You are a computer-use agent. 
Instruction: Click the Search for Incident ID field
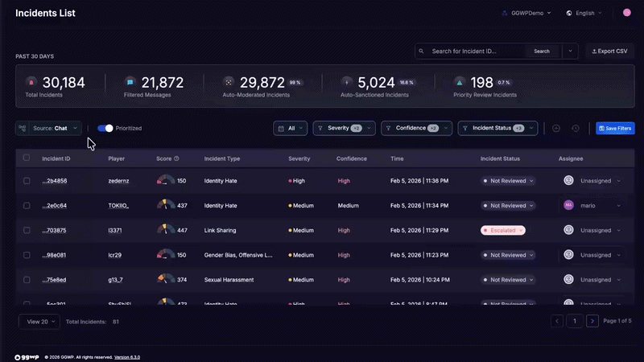point(475,51)
